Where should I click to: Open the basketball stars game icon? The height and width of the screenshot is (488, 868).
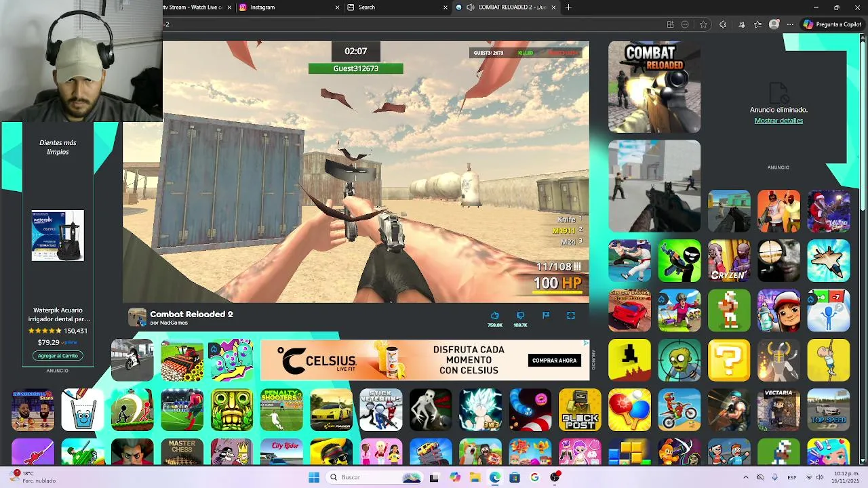coord(33,409)
